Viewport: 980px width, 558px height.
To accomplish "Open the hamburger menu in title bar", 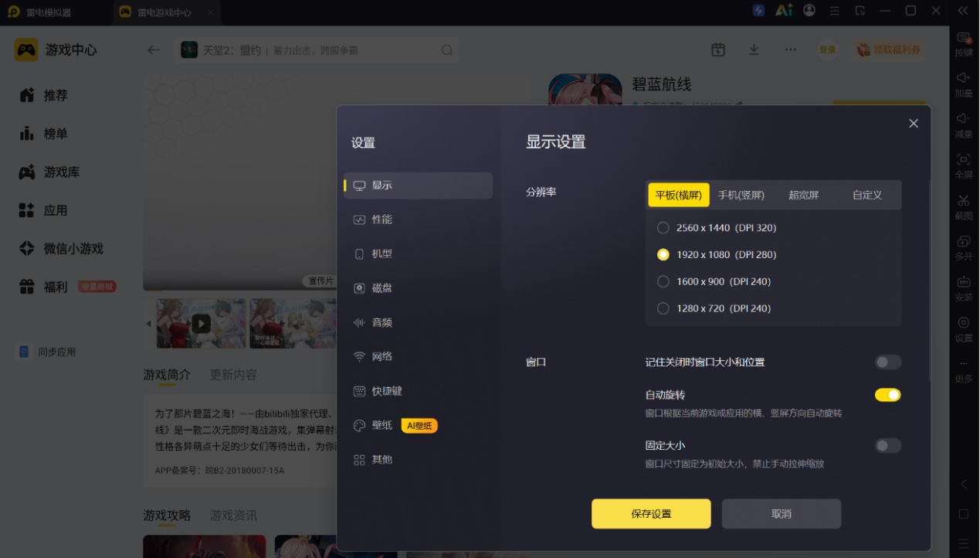I will pyautogui.click(x=835, y=11).
